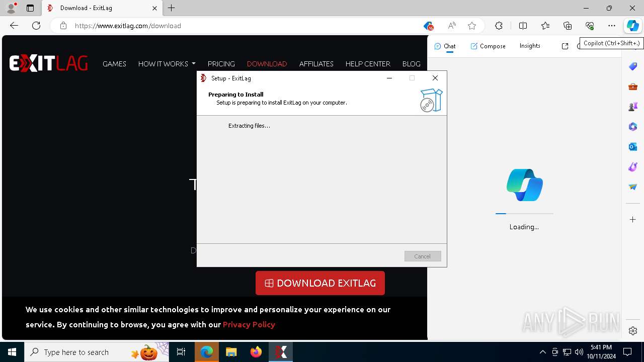The height and width of the screenshot is (362, 644).
Task: Click the Copilot loading progress bar
Action: click(524, 214)
